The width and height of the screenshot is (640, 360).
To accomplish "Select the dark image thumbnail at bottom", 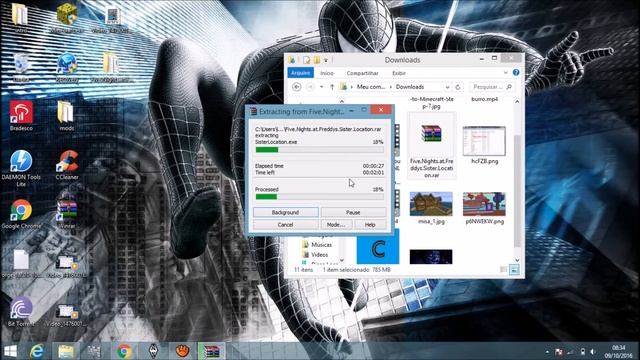I will [431, 257].
